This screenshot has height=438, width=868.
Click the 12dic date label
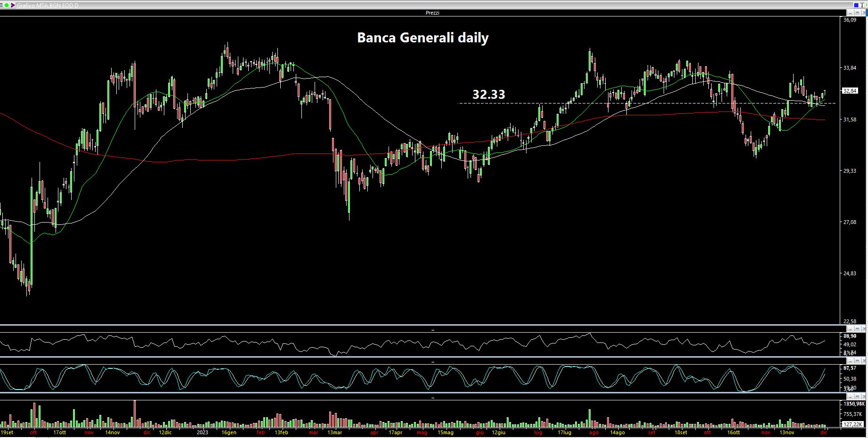(x=165, y=432)
